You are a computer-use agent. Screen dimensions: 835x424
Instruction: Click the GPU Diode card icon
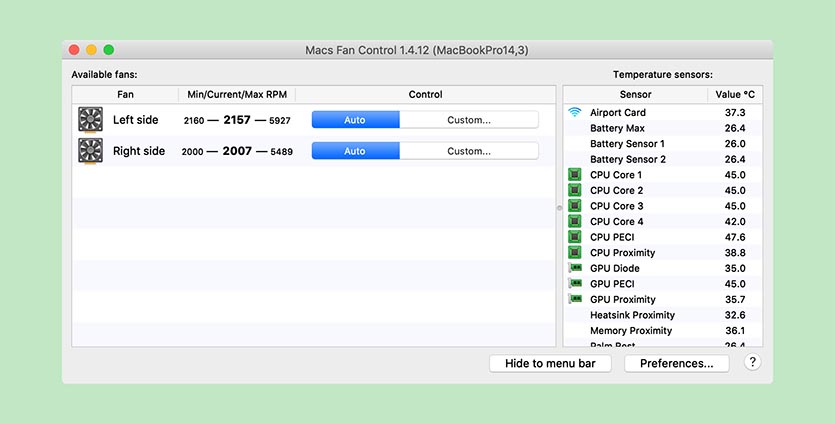(574, 268)
